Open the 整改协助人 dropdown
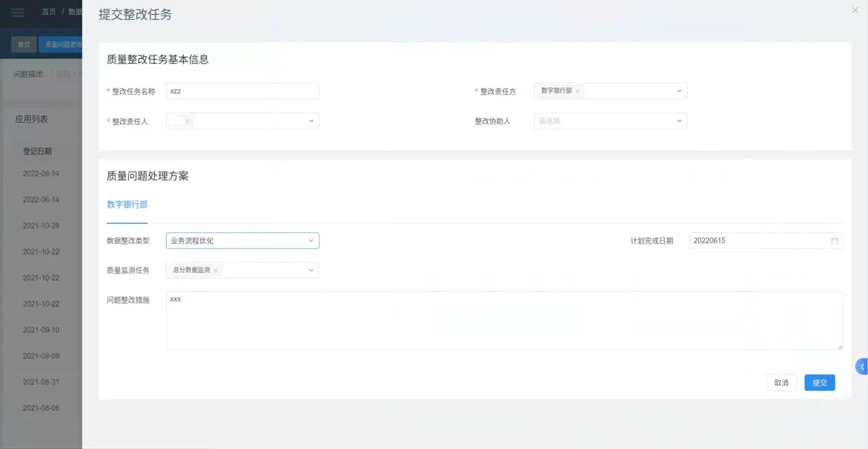The height and width of the screenshot is (449, 868). pyautogui.click(x=679, y=121)
